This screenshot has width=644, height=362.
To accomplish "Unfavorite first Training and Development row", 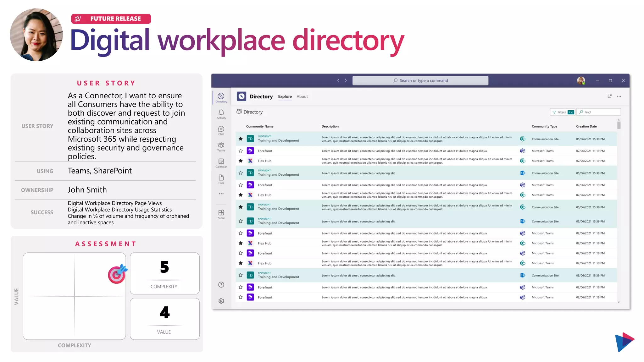I will (241, 139).
